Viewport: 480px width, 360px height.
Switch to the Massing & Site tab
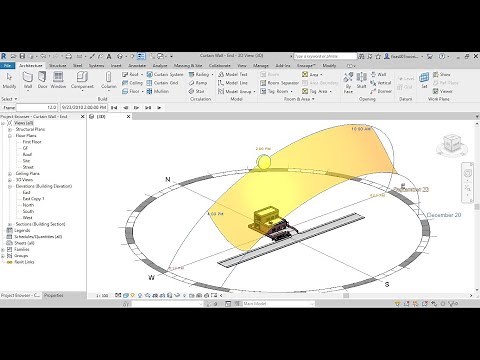tap(188, 66)
